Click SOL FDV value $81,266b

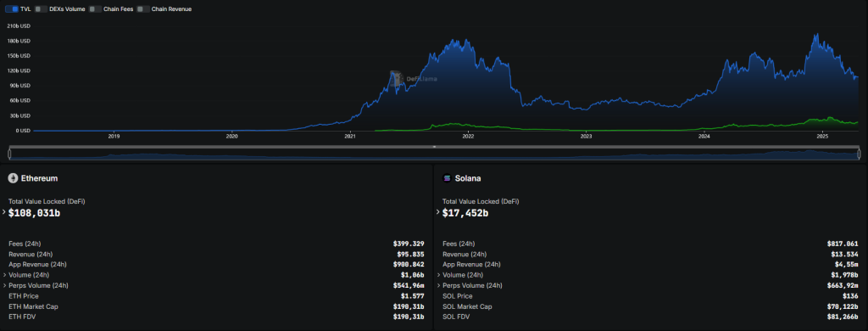pos(843,317)
